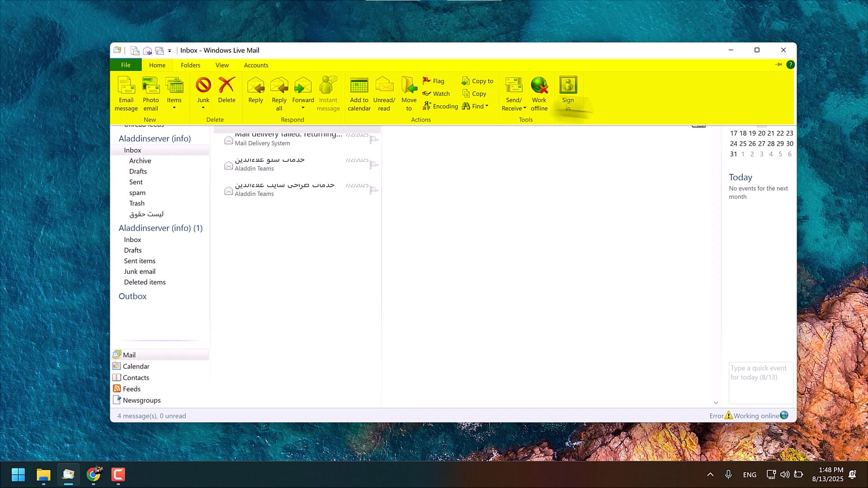
Task: Select the Archive folder
Action: (140, 161)
